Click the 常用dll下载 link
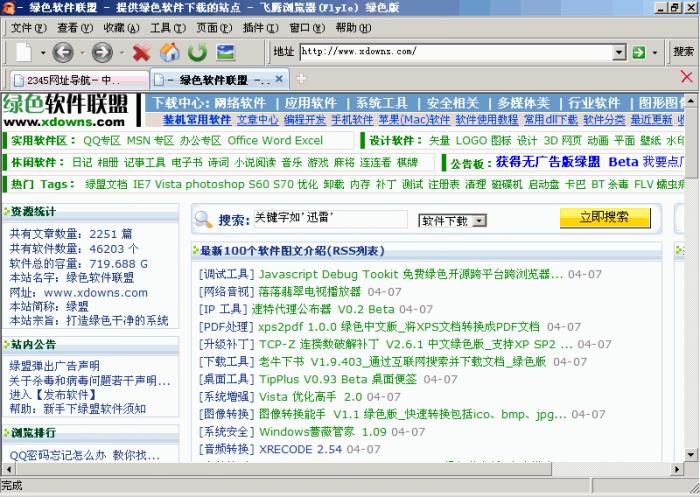This screenshot has height=497, width=700. click(551, 120)
